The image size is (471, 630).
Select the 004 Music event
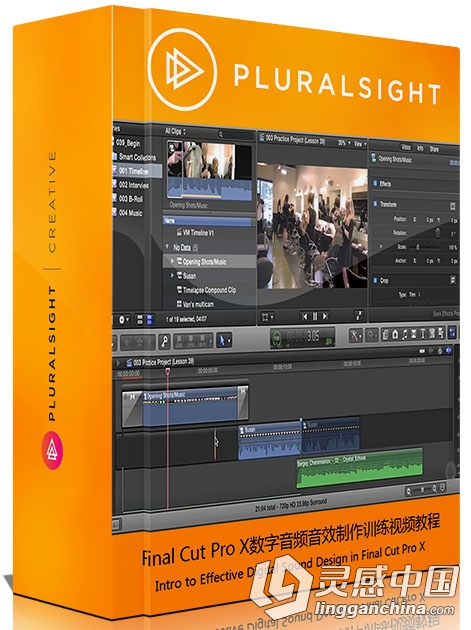pos(128,213)
